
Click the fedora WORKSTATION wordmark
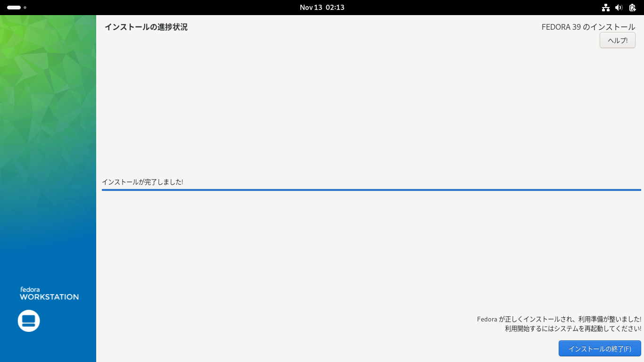(49, 293)
